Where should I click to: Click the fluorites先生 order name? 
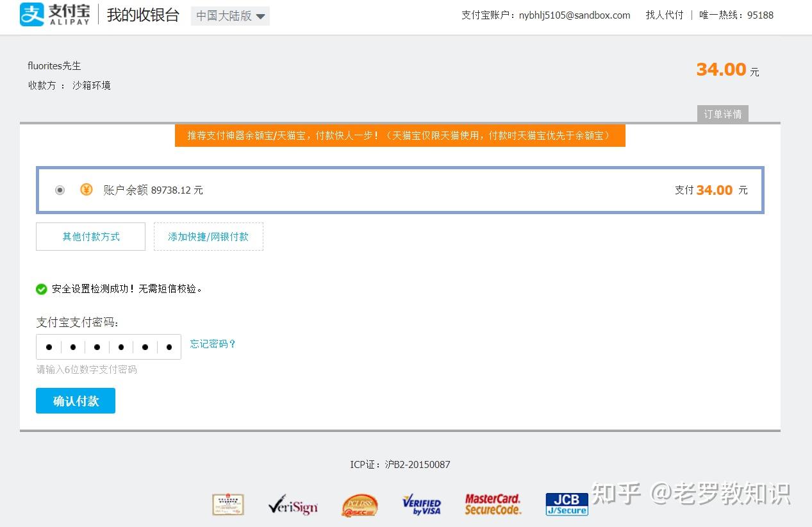[x=54, y=65]
